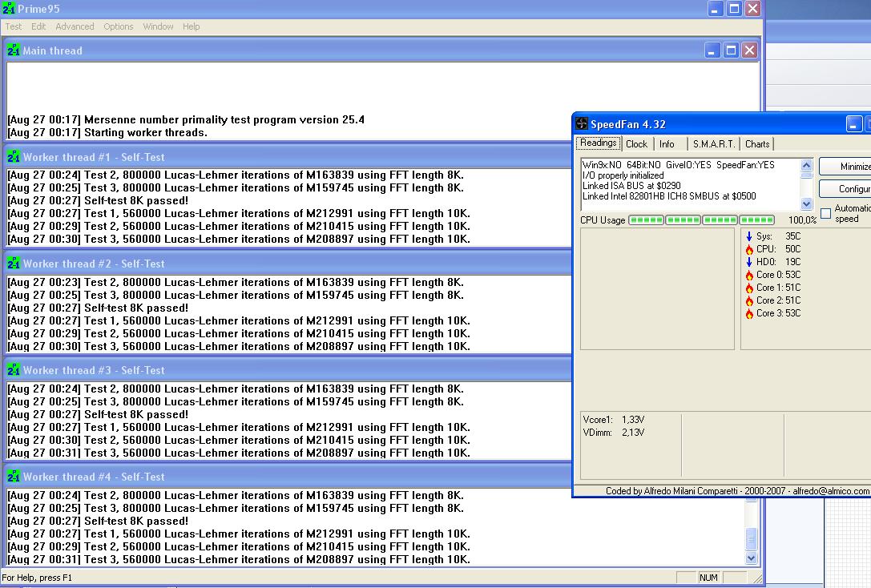Click the 'For Help, press F1' status text
The height and width of the screenshot is (588, 871).
[x=37, y=578]
